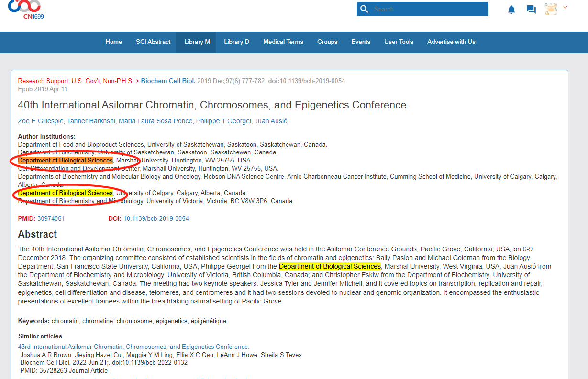This screenshot has width=588, height=379.
Task: Type in the Search field
Action: point(428,9)
